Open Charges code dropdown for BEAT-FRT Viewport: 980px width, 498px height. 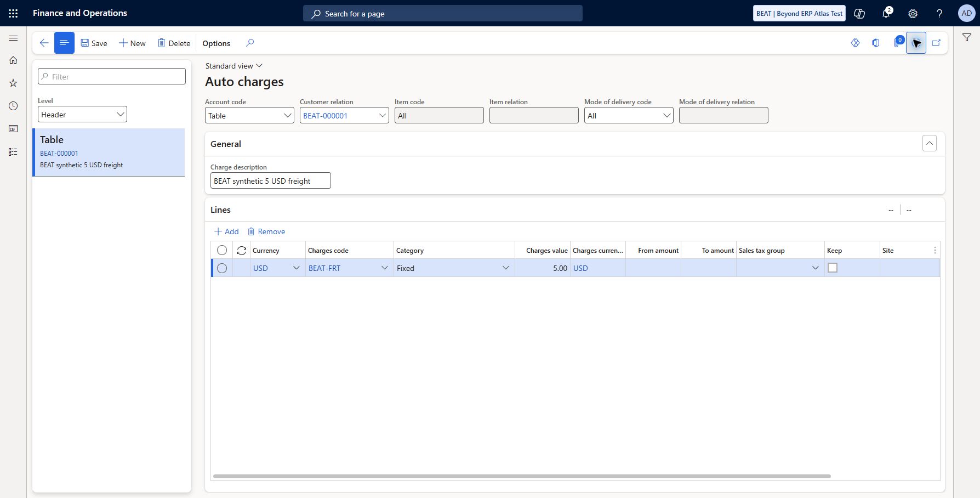tap(385, 268)
